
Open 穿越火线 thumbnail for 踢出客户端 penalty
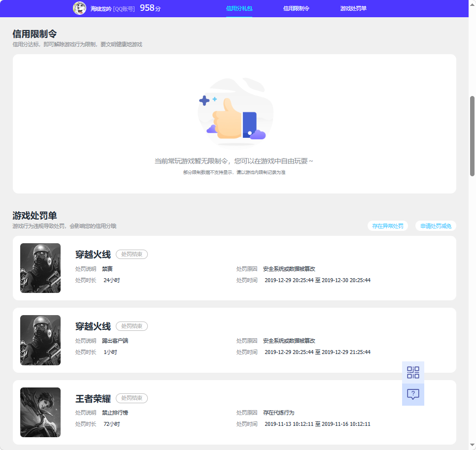pyautogui.click(x=40, y=340)
